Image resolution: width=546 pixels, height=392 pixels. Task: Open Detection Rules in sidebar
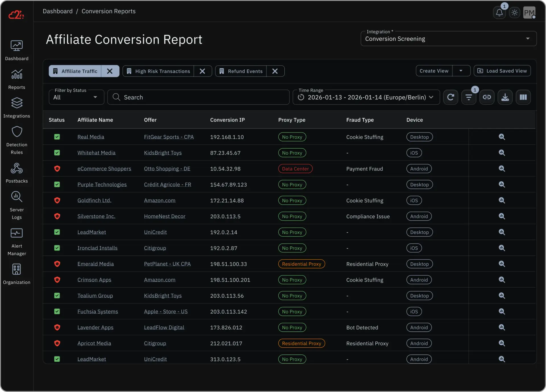[x=17, y=140]
